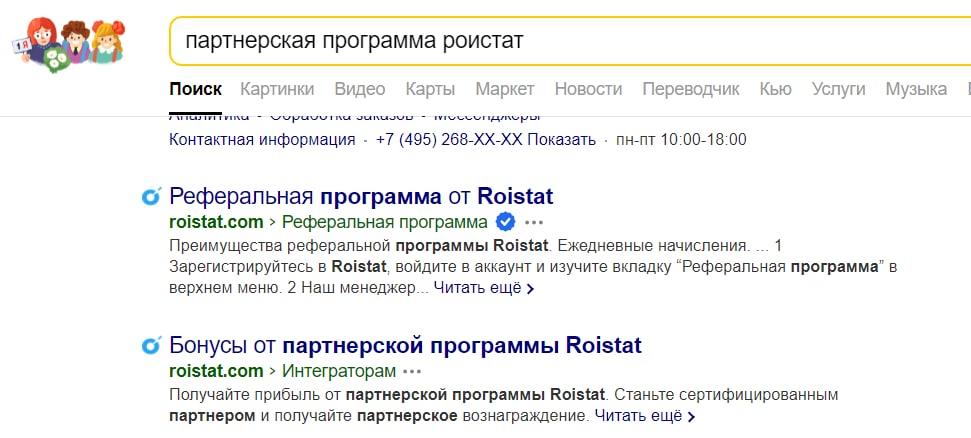Open the Карты tab

tap(430, 89)
